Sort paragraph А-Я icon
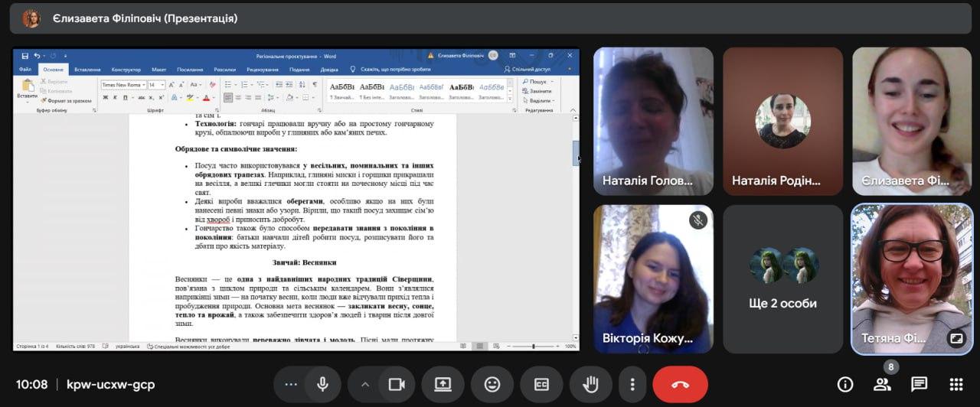This screenshot has width=980, height=407. click(x=301, y=85)
